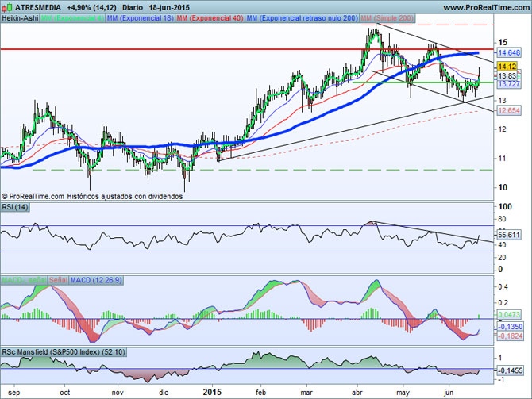
Task: Open the MM Exponencial 4 label
Action: [72, 18]
